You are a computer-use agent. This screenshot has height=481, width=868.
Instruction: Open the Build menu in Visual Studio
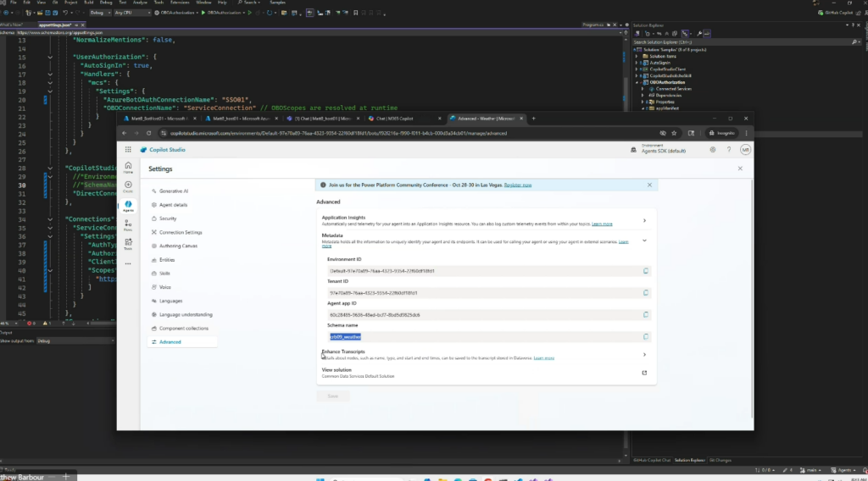88,3
